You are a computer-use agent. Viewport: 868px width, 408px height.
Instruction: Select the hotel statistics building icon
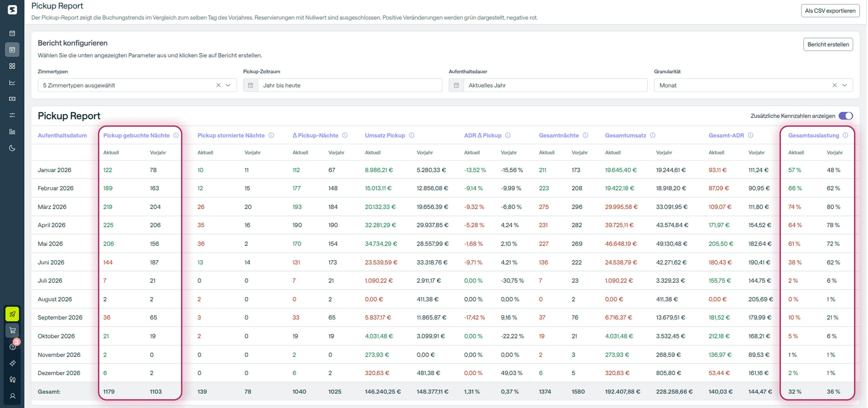click(x=12, y=131)
